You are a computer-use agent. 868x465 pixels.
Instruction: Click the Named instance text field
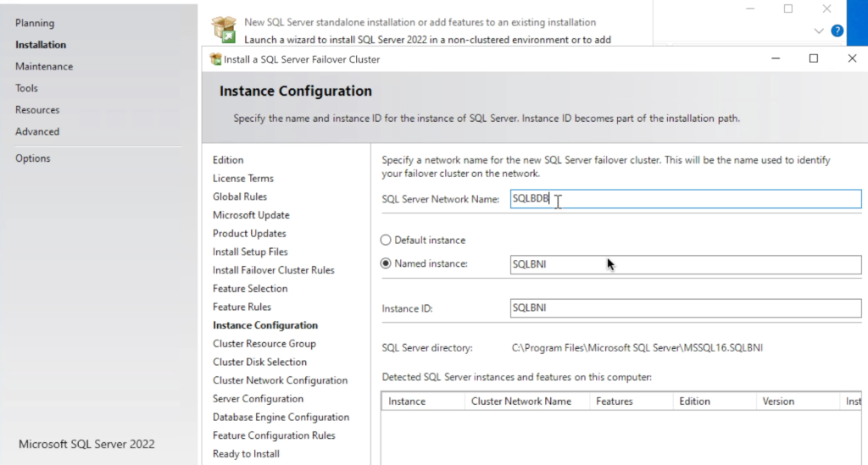(x=685, y=264)
